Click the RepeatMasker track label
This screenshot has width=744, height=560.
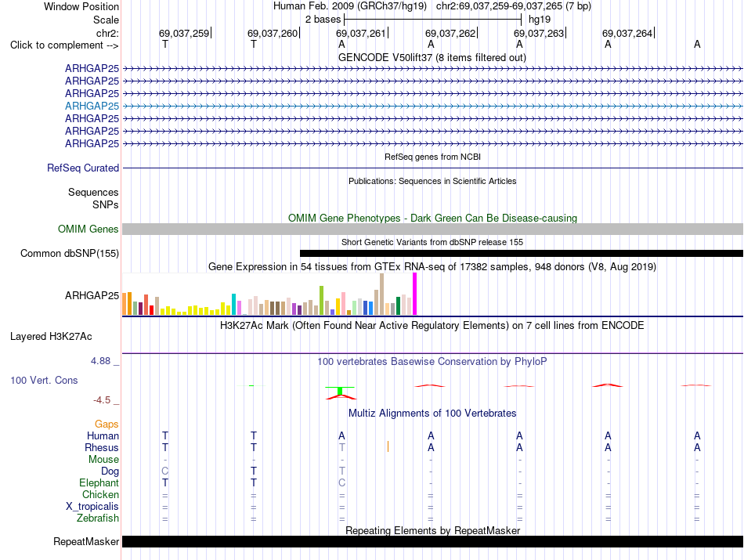point(86,541)
